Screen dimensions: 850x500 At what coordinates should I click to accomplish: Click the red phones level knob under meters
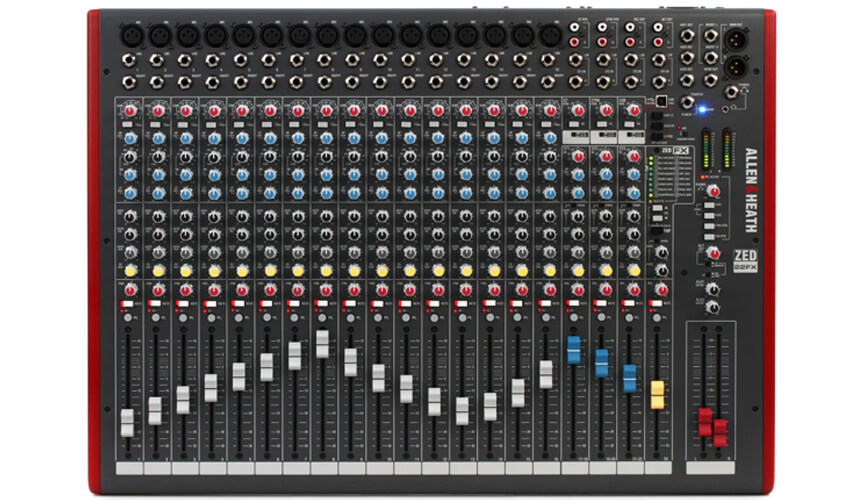[x=714, y=191]
